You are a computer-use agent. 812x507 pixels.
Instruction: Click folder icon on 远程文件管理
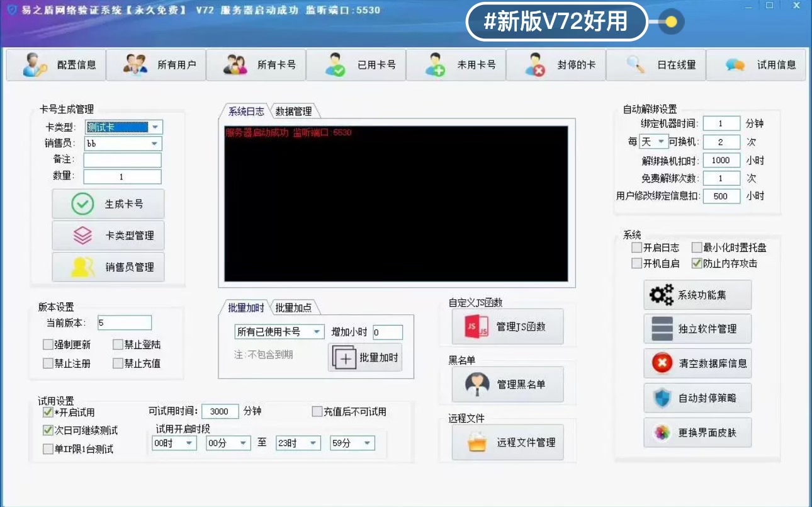pyautogui.click(x=477, y=442)
